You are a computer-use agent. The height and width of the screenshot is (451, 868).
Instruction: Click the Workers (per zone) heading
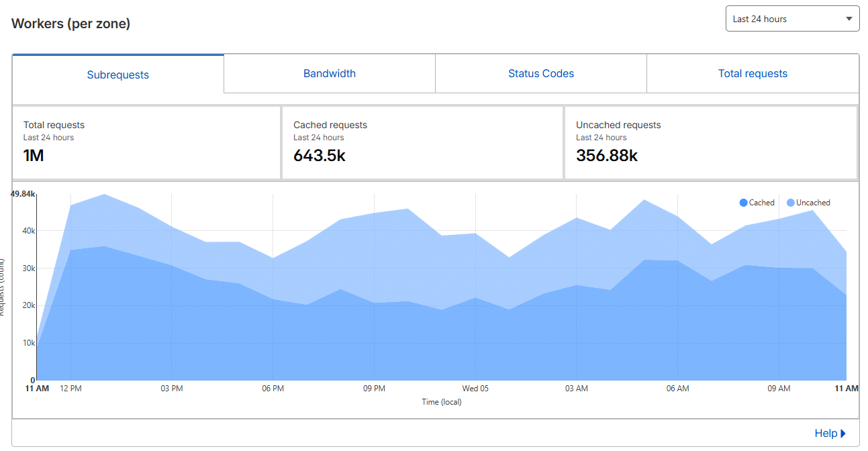tap(70, 24)
